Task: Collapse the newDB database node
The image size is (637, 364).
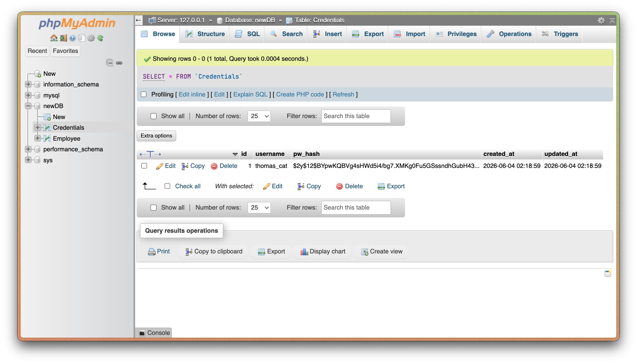Action: click(28, 106)
